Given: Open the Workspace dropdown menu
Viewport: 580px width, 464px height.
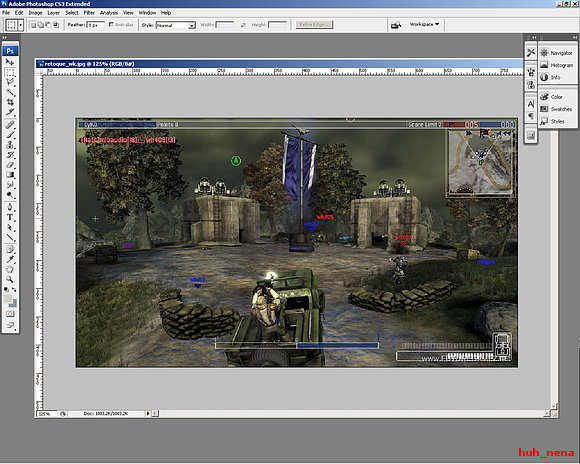Looking at the screenshot, I should pyautogui.click(x=424, y=24).
